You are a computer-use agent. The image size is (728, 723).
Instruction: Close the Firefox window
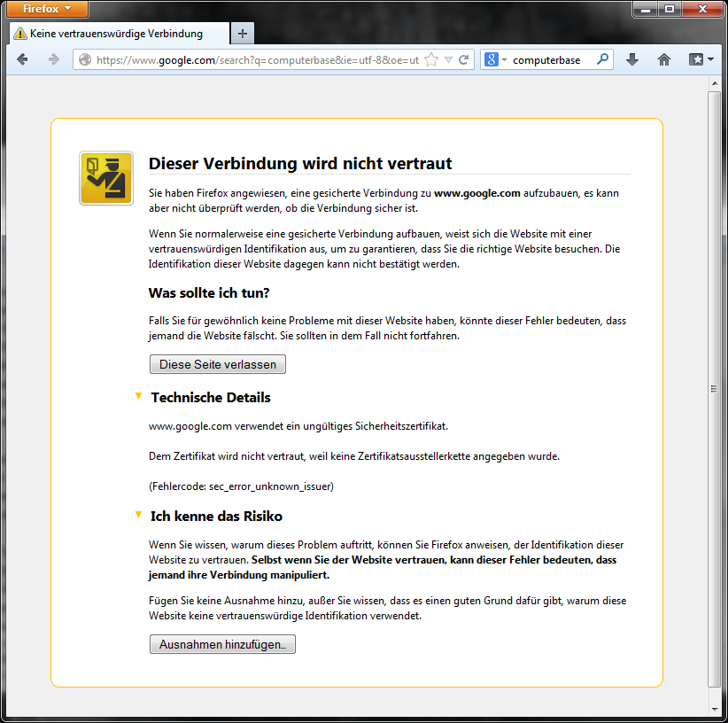(702, 9)
